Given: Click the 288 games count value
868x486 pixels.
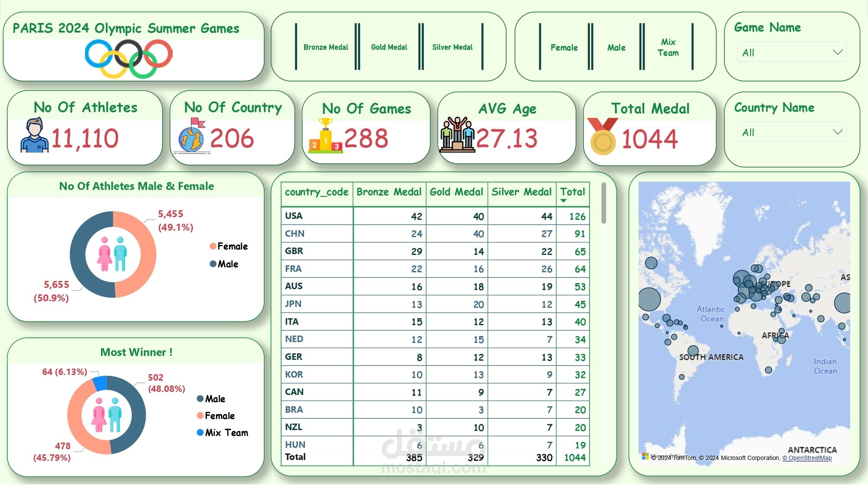Looking at the screenshot, I should [x=367, y=139].
